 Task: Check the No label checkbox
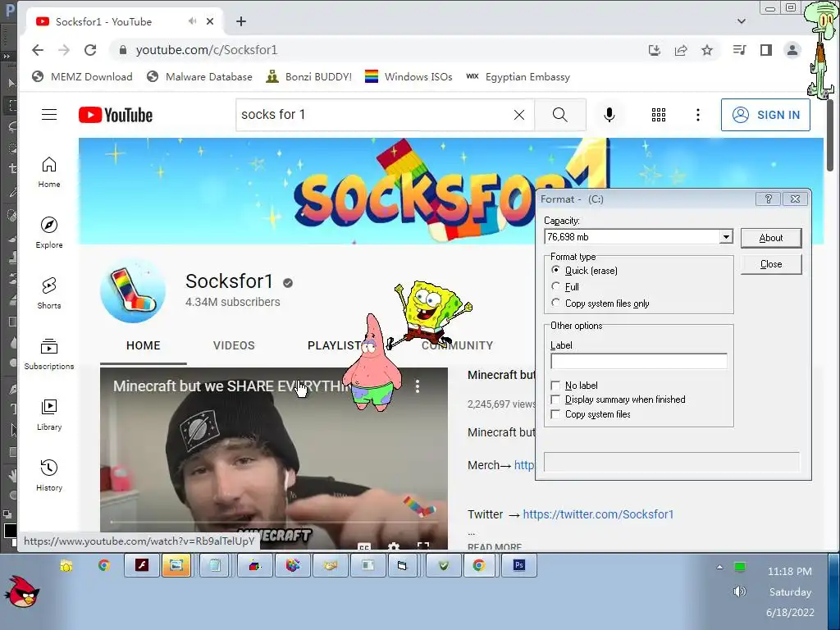(x=555, y=386)
